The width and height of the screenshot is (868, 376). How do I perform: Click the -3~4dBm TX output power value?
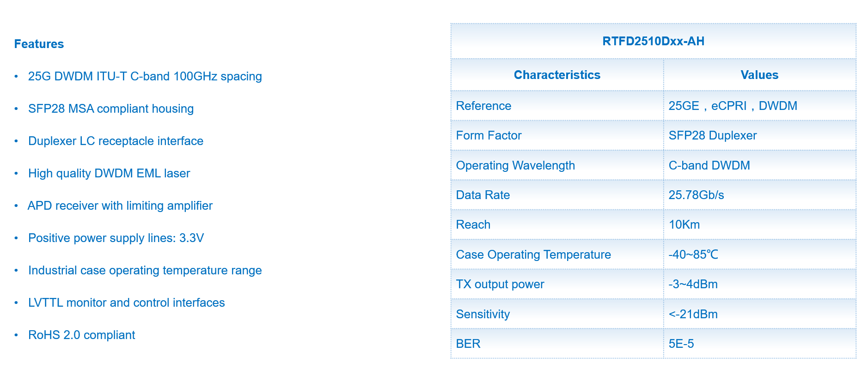pos(693,284)
